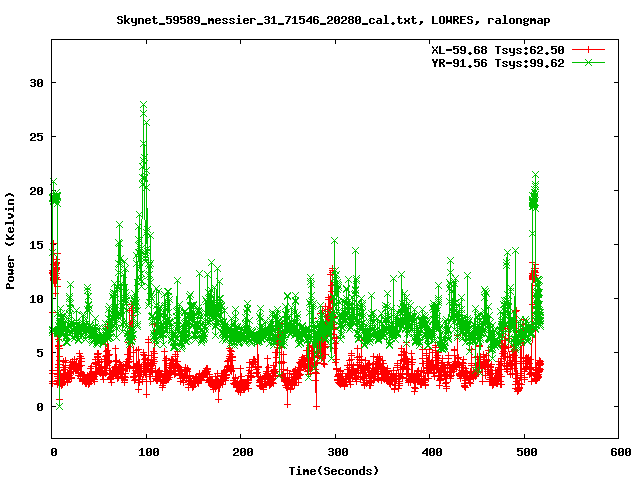
Task: Click the x-axis tick label 300
Action: tap(338, 452)
